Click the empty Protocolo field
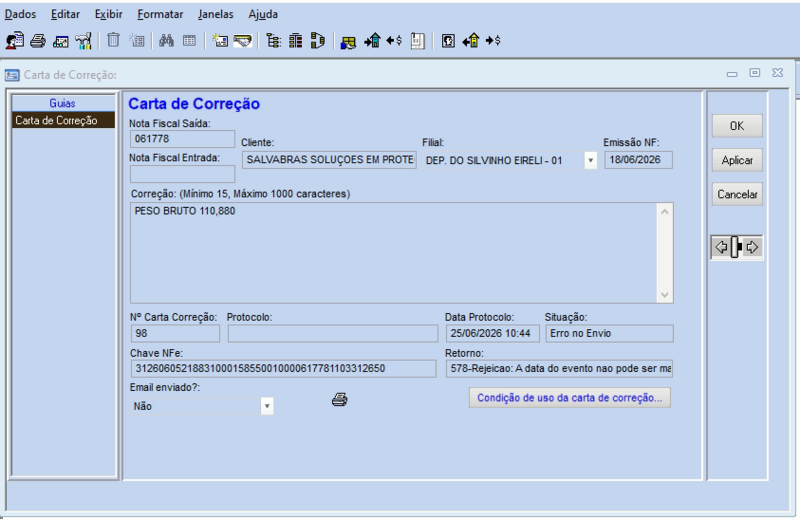 point(333,334)
